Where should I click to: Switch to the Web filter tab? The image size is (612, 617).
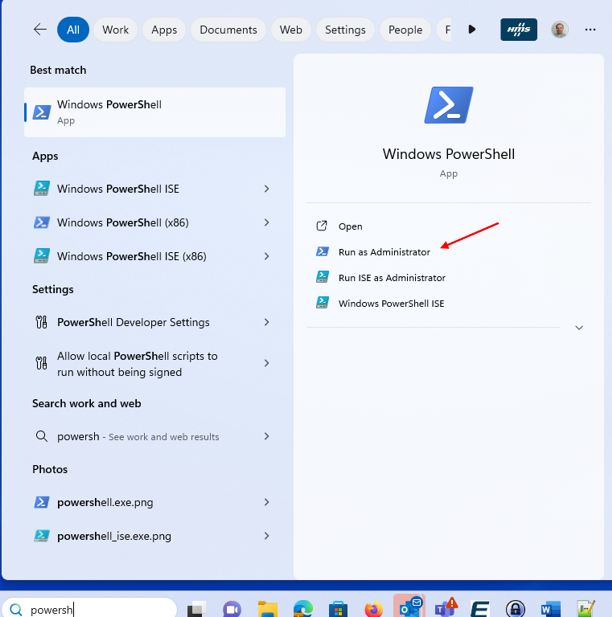(291, 30)
